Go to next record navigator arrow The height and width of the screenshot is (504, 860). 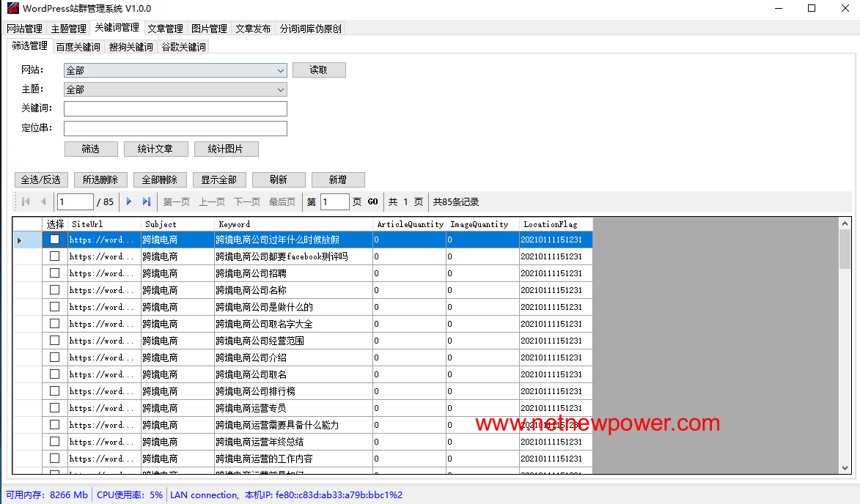coord(129,201)
